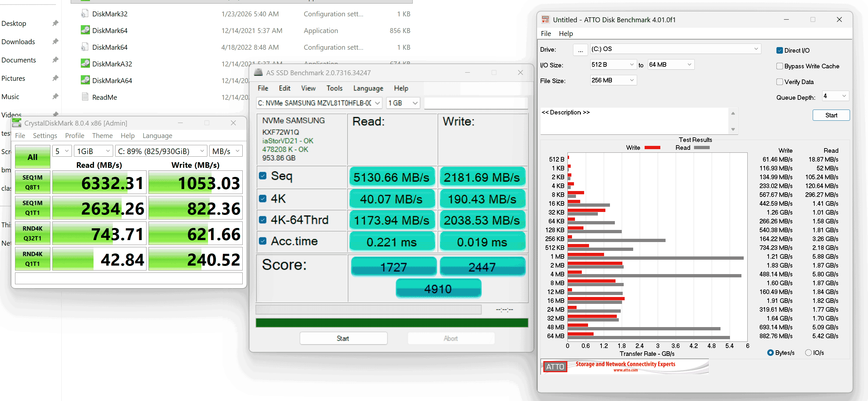Click the pin icon next to Music
This screenshot has width=868, height=401.
[x=55, y=96]
